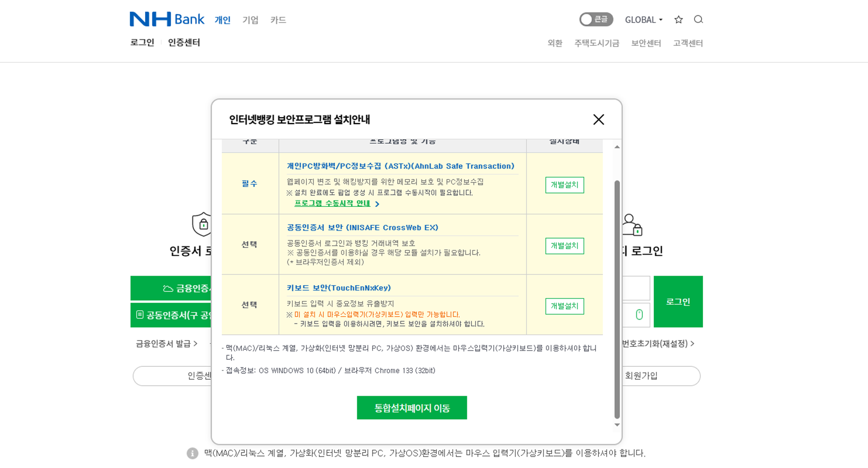Click 개인PC방화벽/PC정보수집 (ASTx) title
This screenshot has height=468, width=868.
point(400,166)
